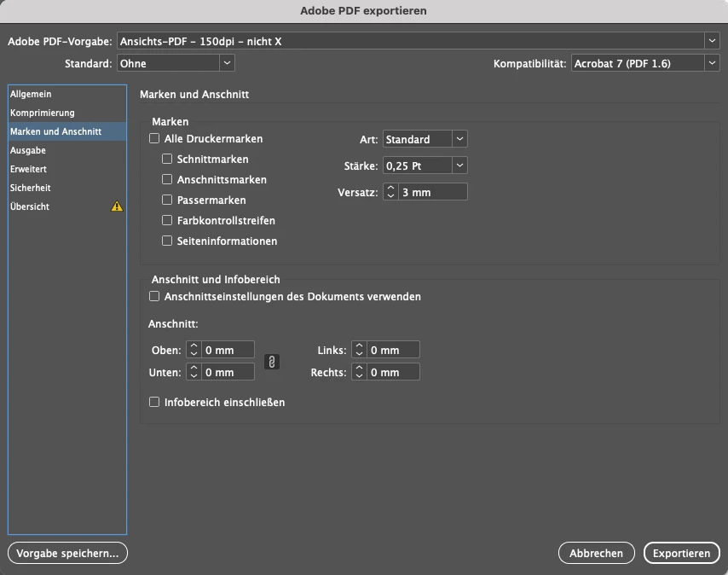Enable Farbkontrollstreifen checkbox
728x575 pixels.
point(167,220)
